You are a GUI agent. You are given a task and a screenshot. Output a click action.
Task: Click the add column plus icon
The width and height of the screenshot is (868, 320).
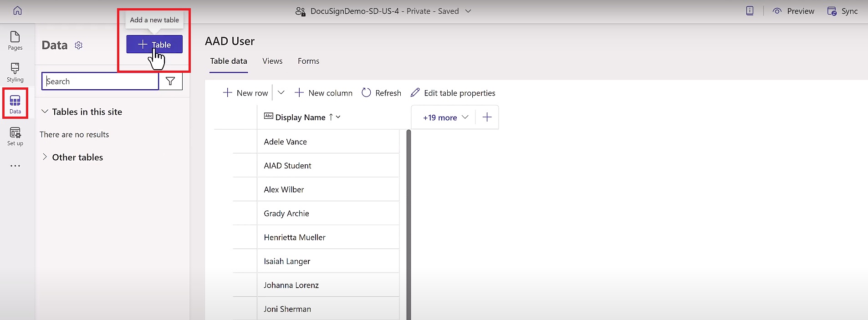[487, 117]
